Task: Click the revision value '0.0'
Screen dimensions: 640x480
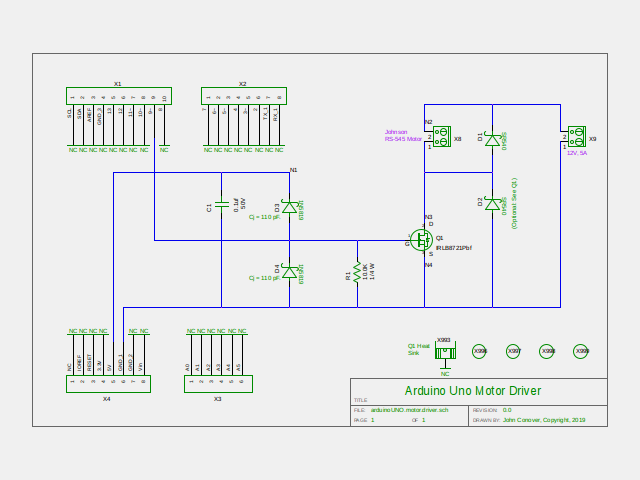Action: (x=507, y=410)
